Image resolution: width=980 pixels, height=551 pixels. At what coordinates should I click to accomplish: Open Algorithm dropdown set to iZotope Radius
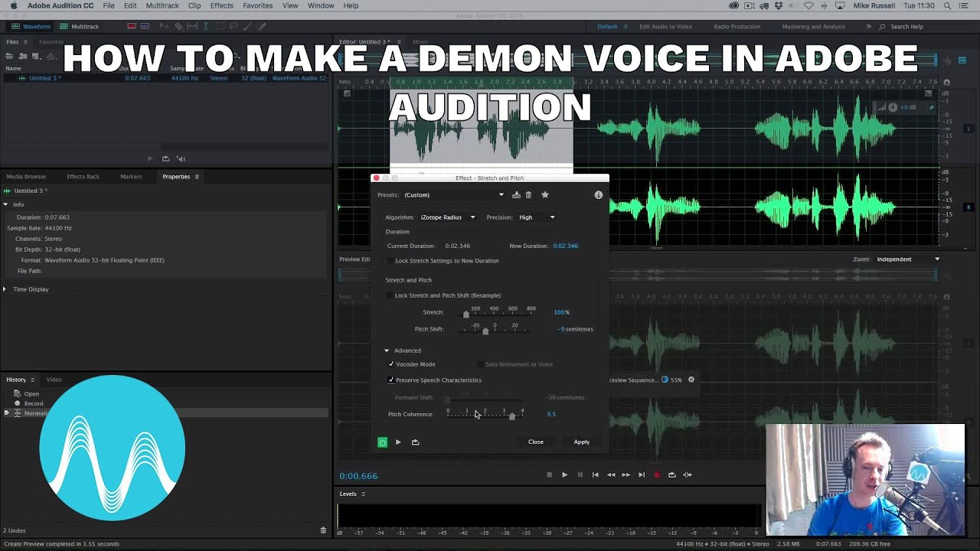448,217
